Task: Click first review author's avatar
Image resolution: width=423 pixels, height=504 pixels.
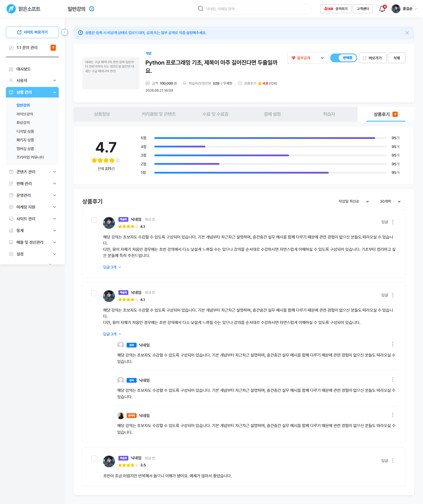Action: coord(109,223)
